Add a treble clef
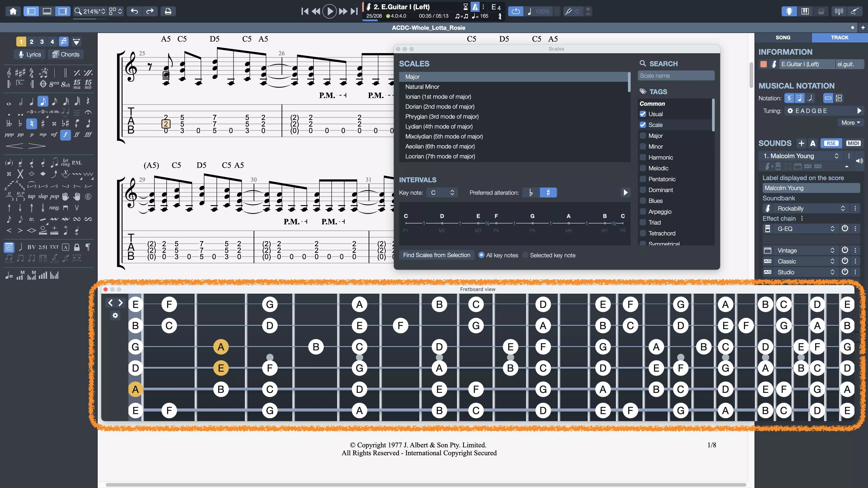This screenshot has width=868, height=488. click(9, 73)
